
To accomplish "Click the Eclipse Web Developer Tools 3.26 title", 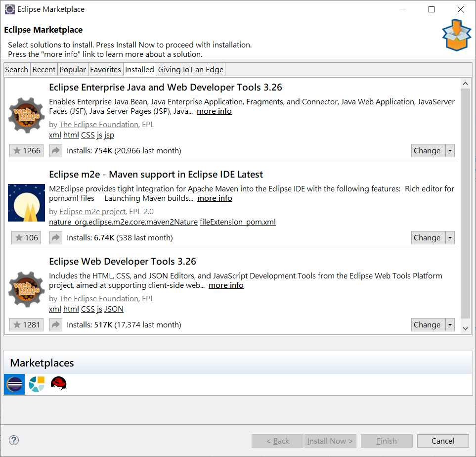I will click(x=123, y=262).
